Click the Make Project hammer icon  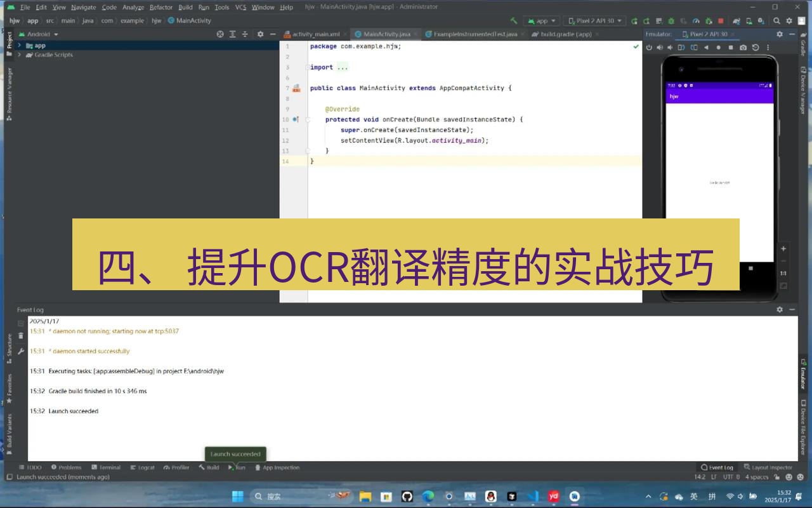tap(514, 21)
